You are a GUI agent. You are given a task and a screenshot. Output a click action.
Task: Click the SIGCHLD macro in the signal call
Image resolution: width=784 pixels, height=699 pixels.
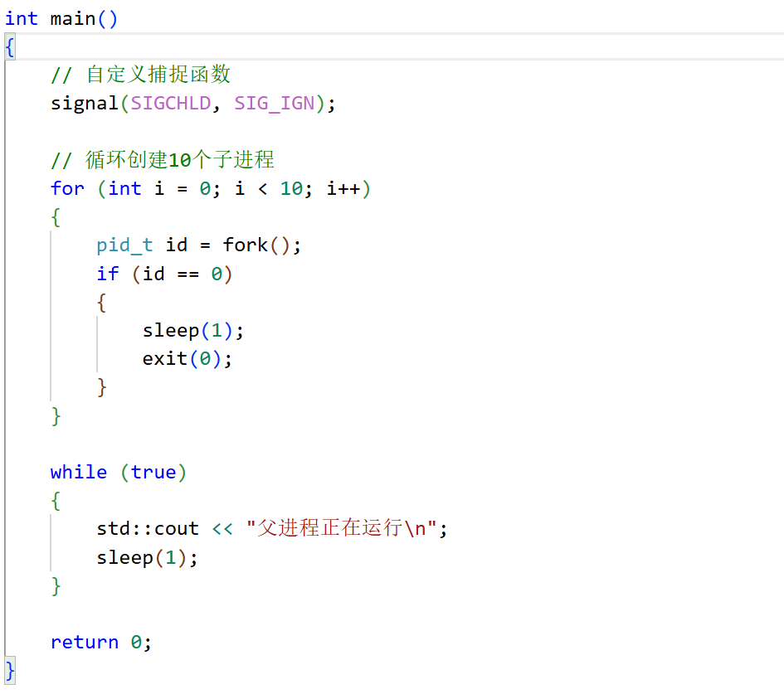click(x=171, y=104)
